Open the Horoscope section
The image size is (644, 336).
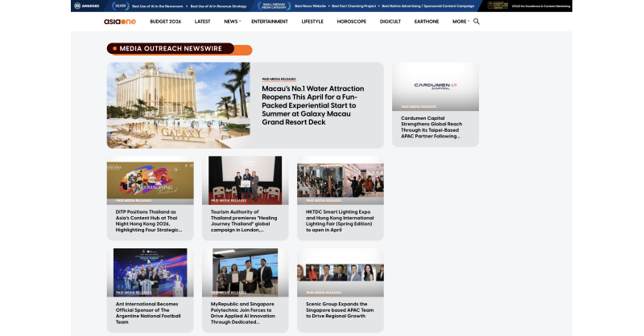pos(351,22)
